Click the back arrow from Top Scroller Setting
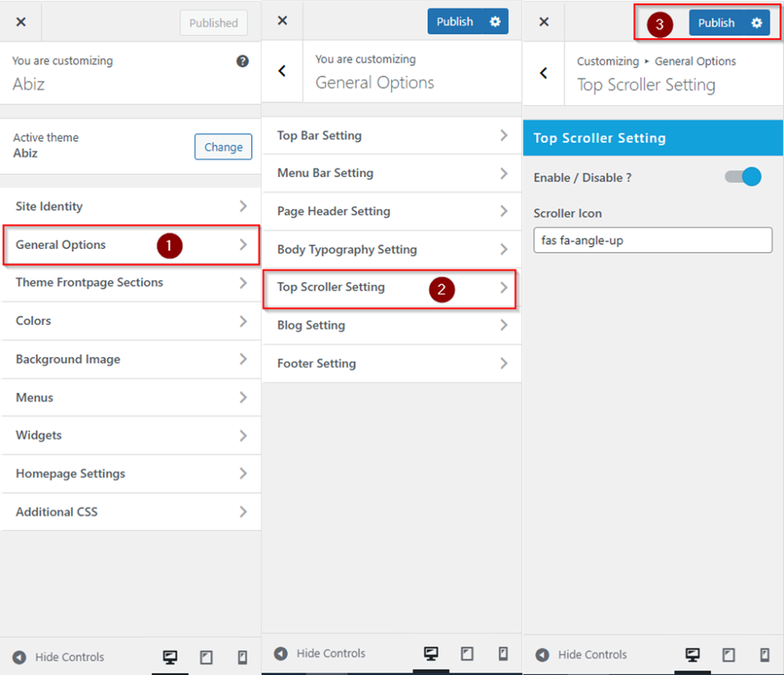The image size is (784, 675). click(x=544, y=73)
